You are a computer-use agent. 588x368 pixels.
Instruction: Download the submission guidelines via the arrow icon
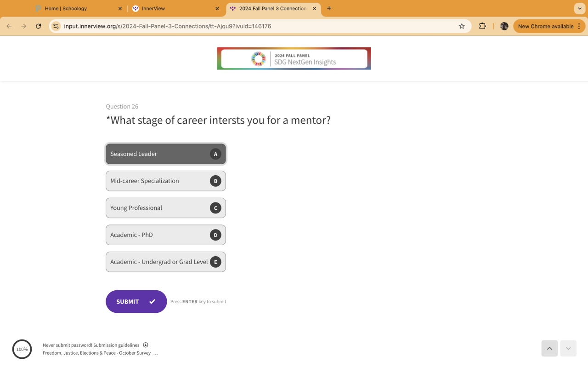pyautogui.click(x=146, y=345)
